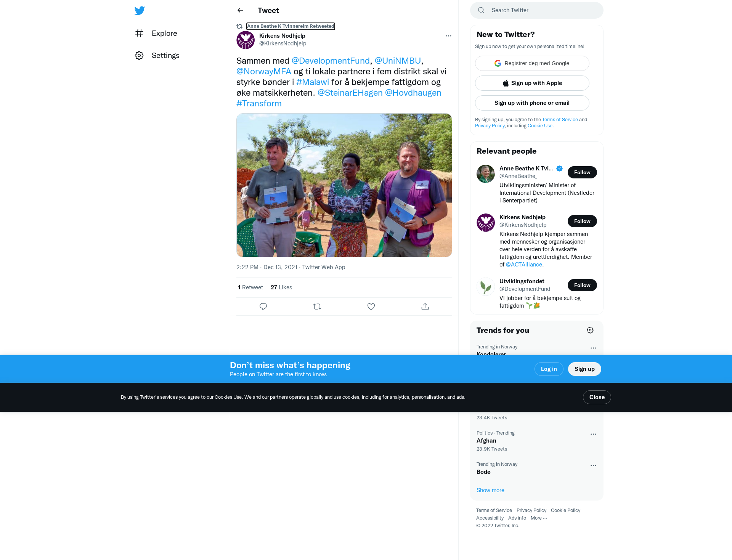Follow the Utviklingsfondet account
This screenshot has width=732, height=560.
tap(582, 285)
